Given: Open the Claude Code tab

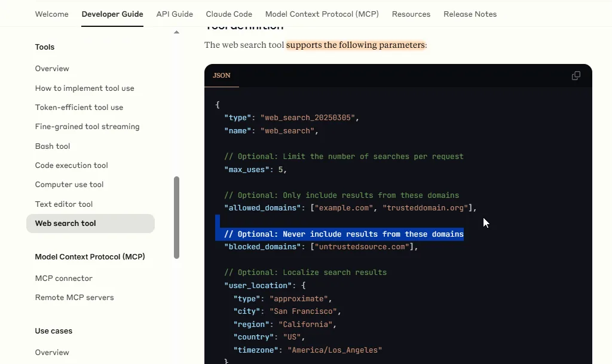Looking at the screenshot, I should 229,14.
